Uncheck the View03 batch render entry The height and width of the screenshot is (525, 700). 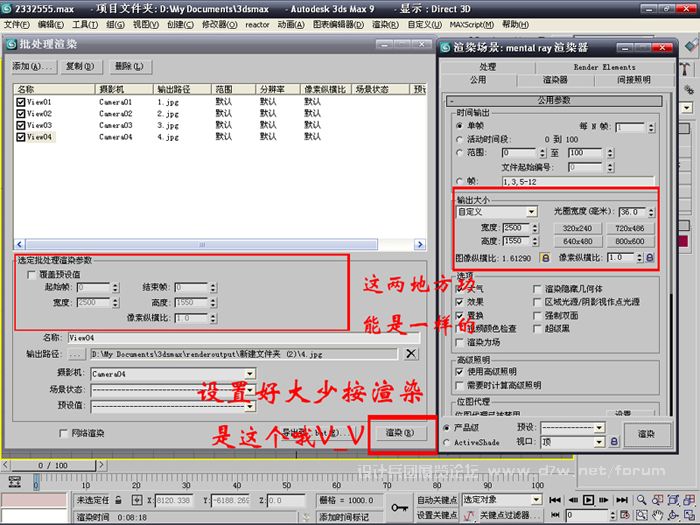[x=20, y=125]
